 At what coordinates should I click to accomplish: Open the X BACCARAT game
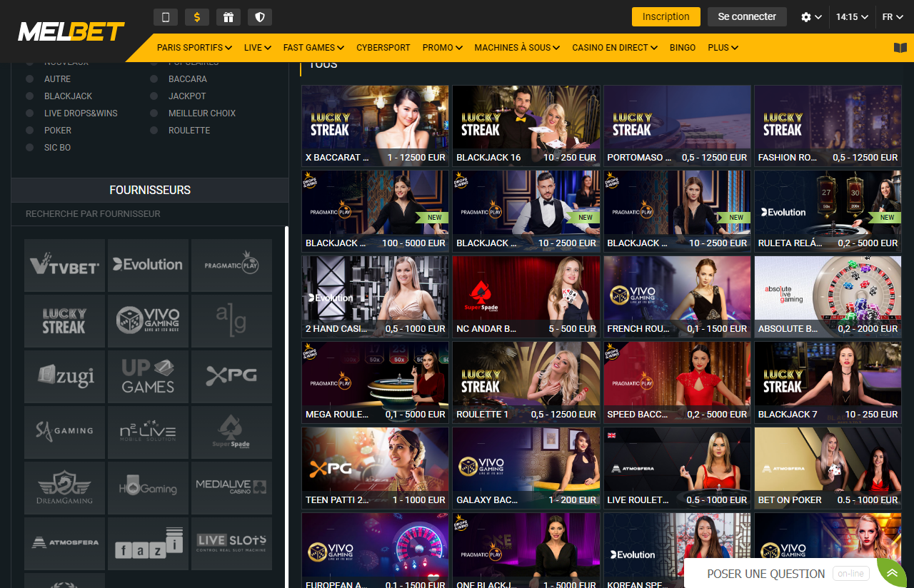click(x=375, y=126)
